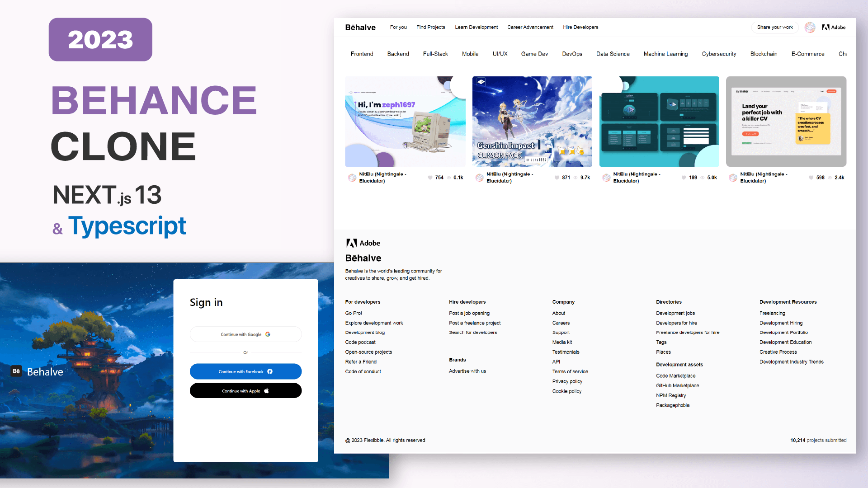Image resolution: width=868 pixels, height=488 pixels.
Task: Click the views icon beside 2.4k
Action: [x=830, y=178]
